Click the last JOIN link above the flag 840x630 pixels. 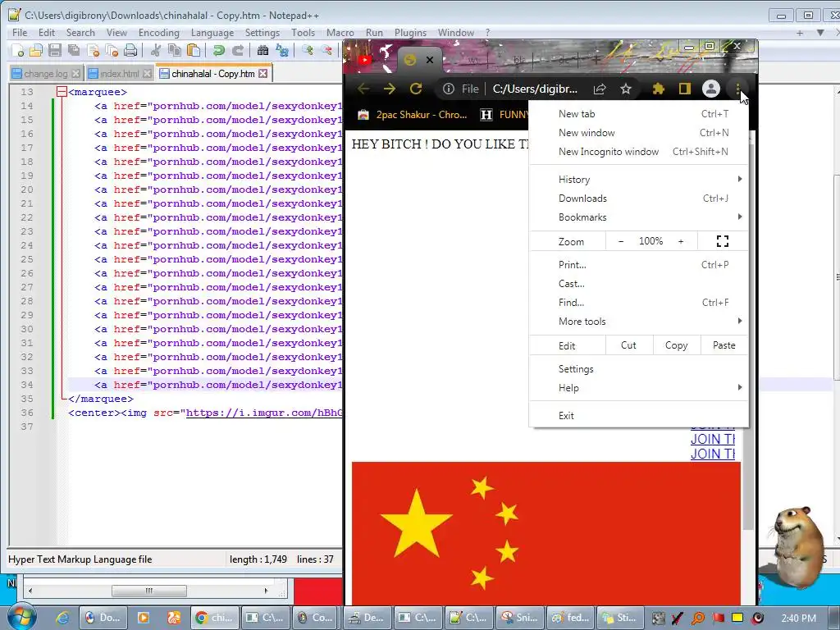(713, 454)
